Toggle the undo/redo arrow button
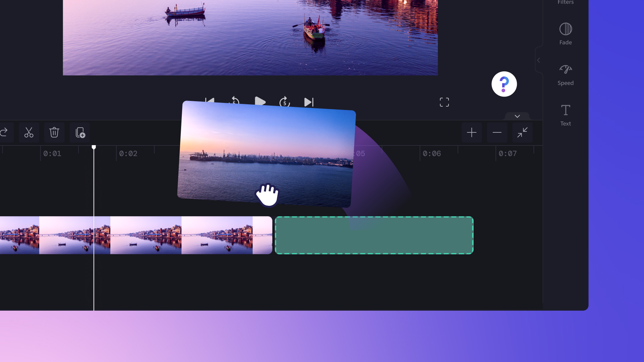The image size is (644, 362). tap(4, 132)
